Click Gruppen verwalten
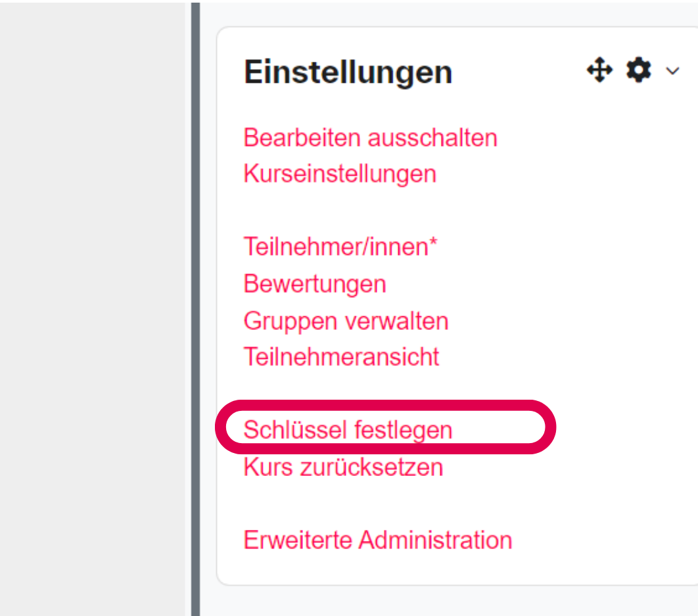698x616 pixels. coord(346,321)
